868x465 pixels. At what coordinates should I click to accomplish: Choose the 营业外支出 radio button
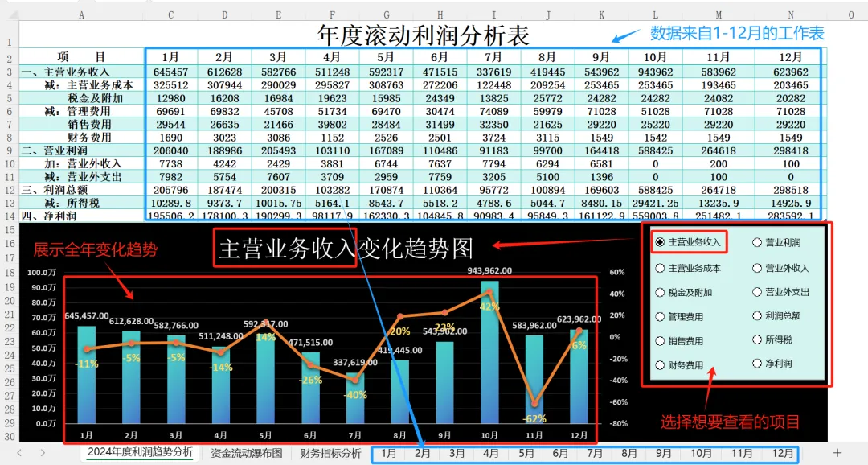(x=757, y=292)
